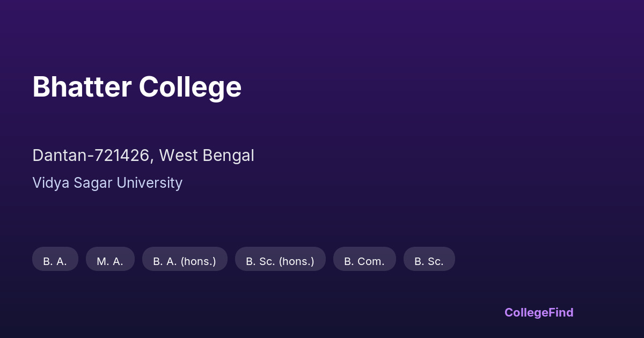The height and width of the screenshot is (338, 644).
Task: Pick the B. Sc. course tag
Action: pyautogui.click(x=429, y=261)
